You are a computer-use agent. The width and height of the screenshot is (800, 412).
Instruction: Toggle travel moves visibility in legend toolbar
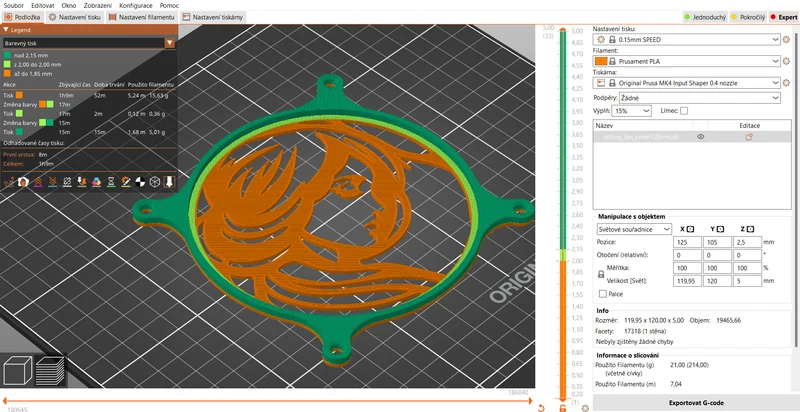coord(9,182)
